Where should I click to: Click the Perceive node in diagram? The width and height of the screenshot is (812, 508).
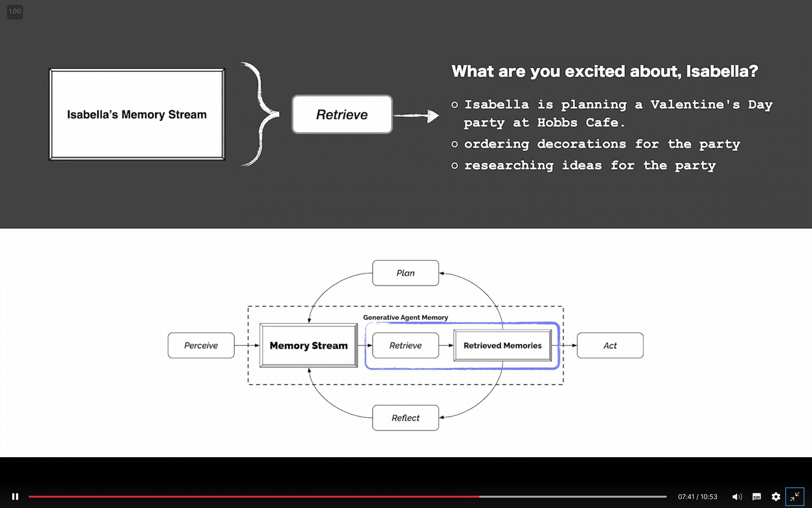(x=201, y=345)
